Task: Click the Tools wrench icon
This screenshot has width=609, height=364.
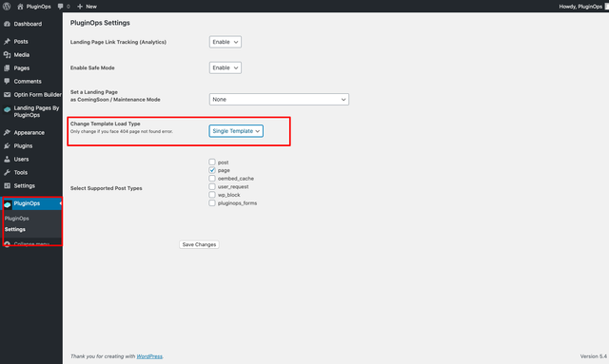Action: 7,172
